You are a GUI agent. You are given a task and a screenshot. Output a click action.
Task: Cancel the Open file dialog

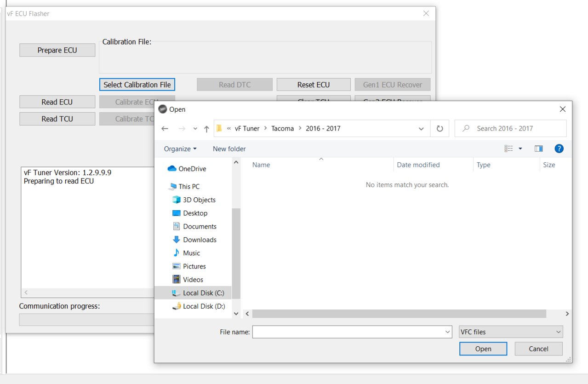[538, 349]
